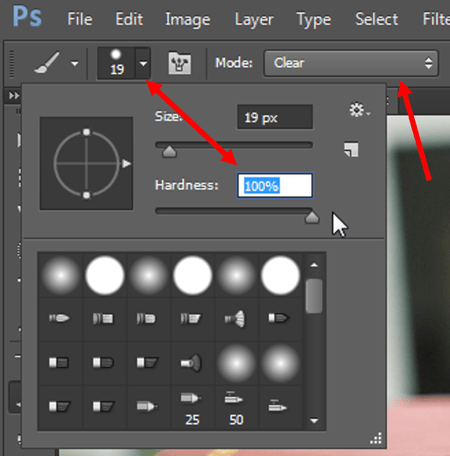450x456 pixels.
Task: Open the Mode dropdown showing Clear
Action: pyautogui.click(x=351, y=63)
